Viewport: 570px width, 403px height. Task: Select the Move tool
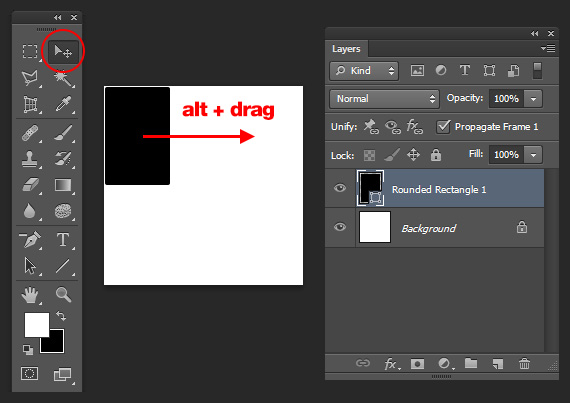[63, 51]
